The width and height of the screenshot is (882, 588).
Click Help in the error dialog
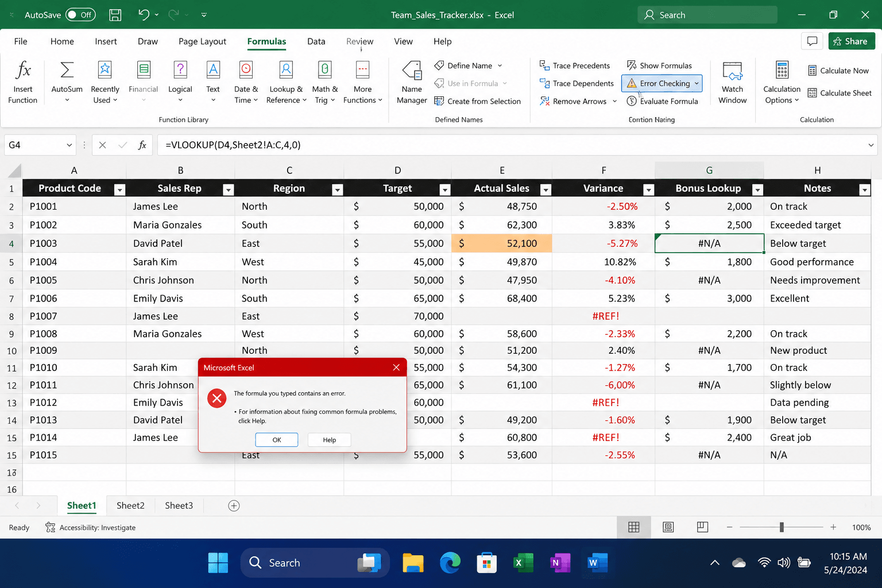[x=330, y=440]
